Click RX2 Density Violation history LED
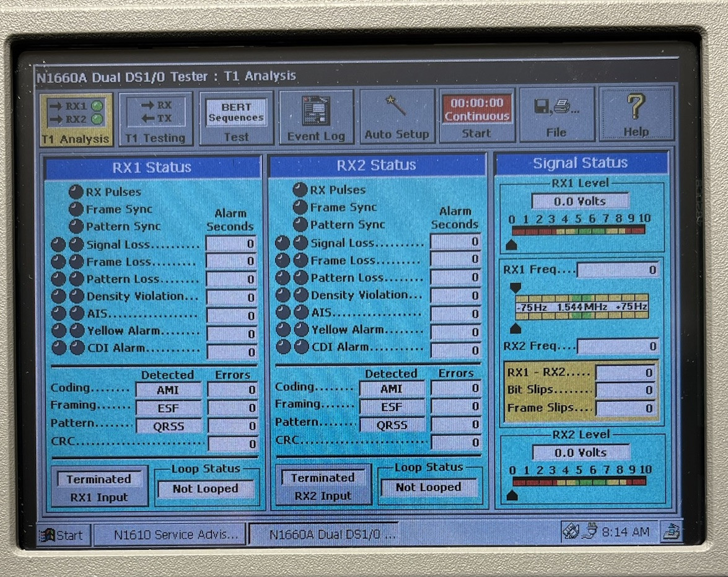The image size is (728, 577). [283, 294]
